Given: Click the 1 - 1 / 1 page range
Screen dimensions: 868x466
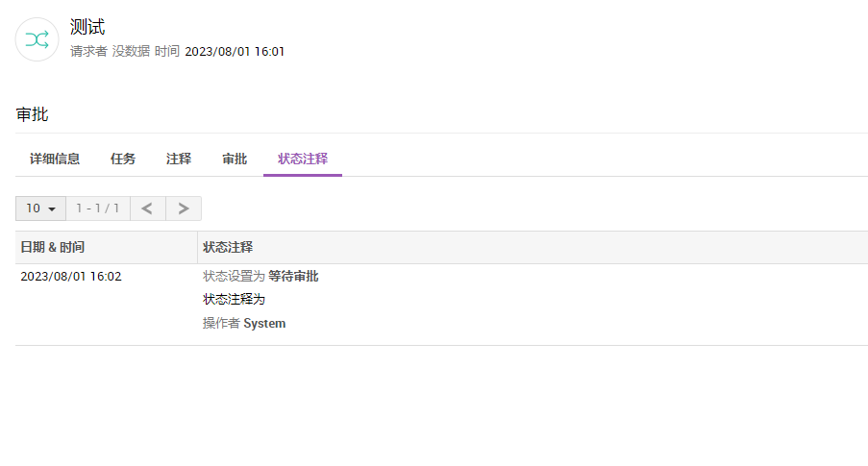Looking at the screenshot, I should tap(98, 208).
